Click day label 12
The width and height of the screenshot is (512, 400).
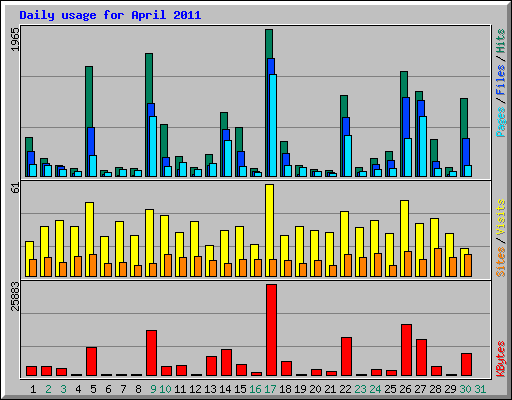(195, 389)
